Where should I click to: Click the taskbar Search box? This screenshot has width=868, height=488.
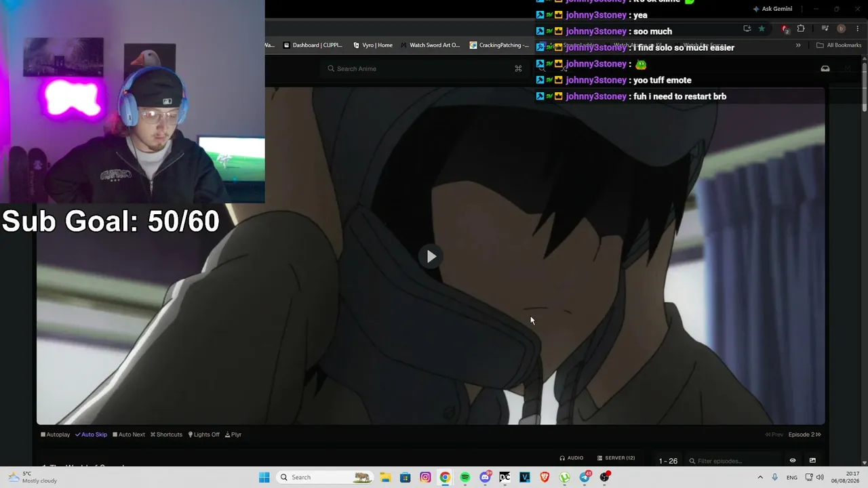click(325, 477)
